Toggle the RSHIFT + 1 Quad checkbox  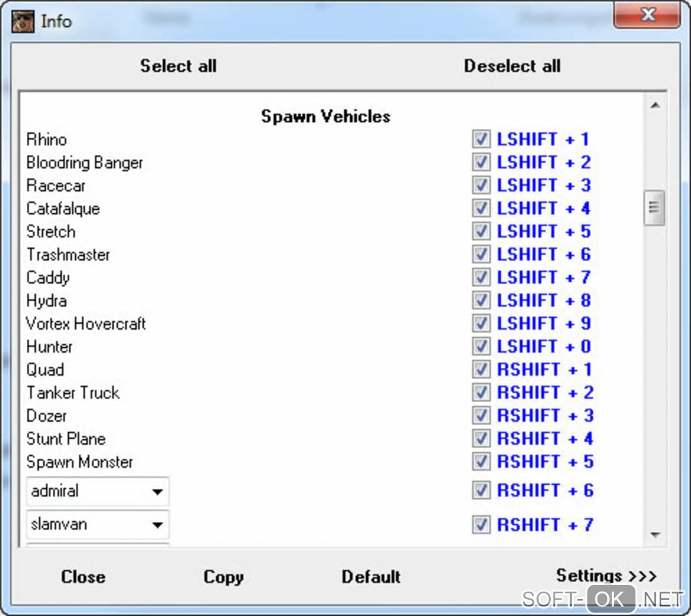coord(481,370)
